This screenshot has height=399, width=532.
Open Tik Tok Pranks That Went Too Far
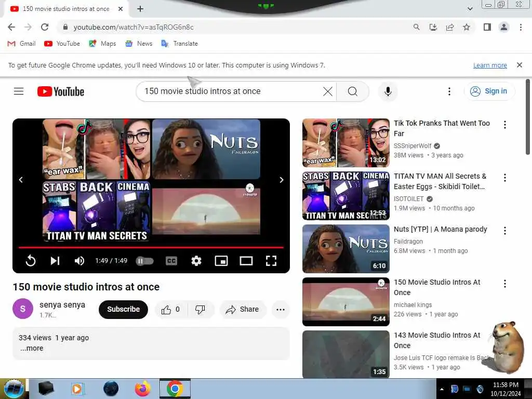tap(442, 128)
